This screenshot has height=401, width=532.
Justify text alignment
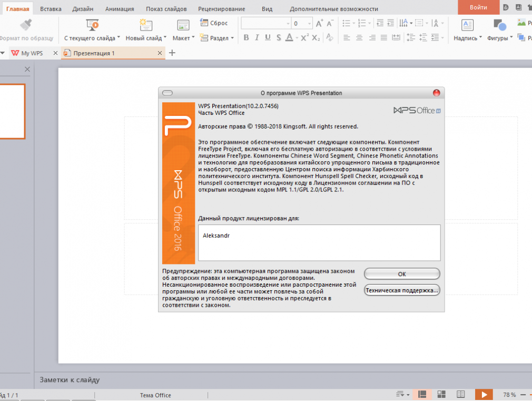click(384, 37)
